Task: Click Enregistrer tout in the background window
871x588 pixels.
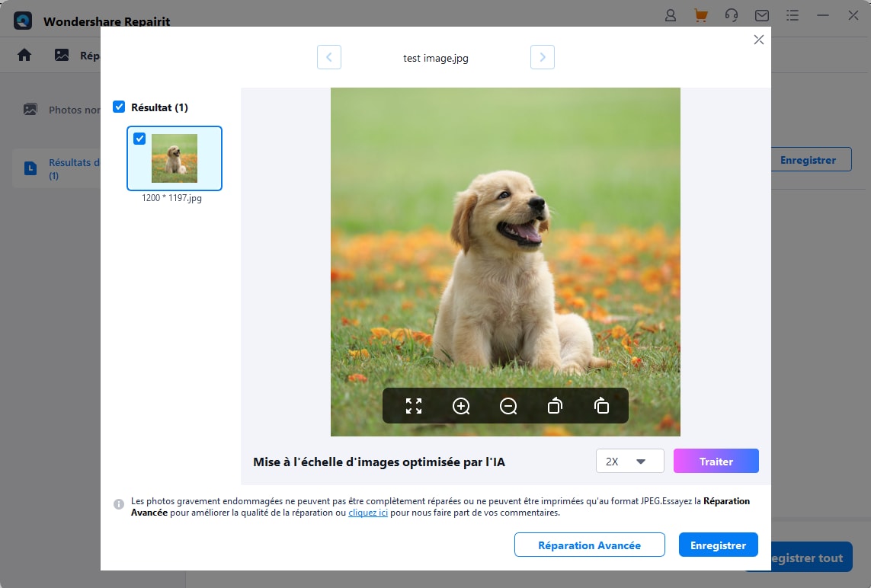Action: tap(811, 558)
